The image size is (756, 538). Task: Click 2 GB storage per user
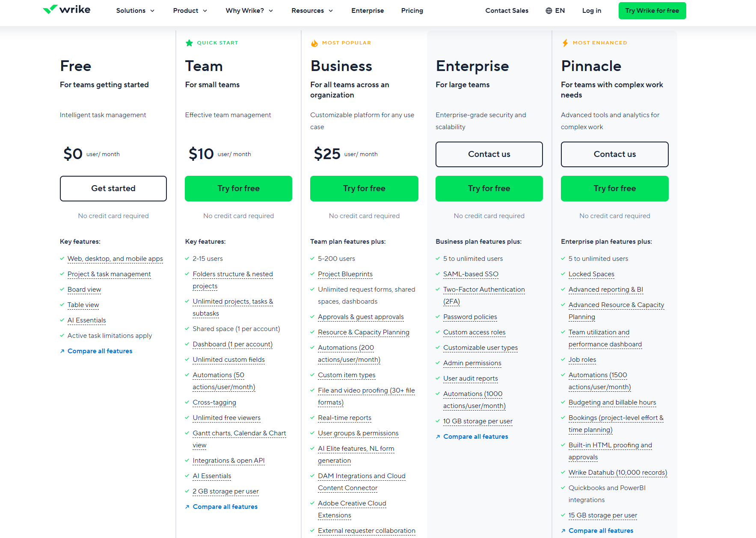(x=225, y=491)
